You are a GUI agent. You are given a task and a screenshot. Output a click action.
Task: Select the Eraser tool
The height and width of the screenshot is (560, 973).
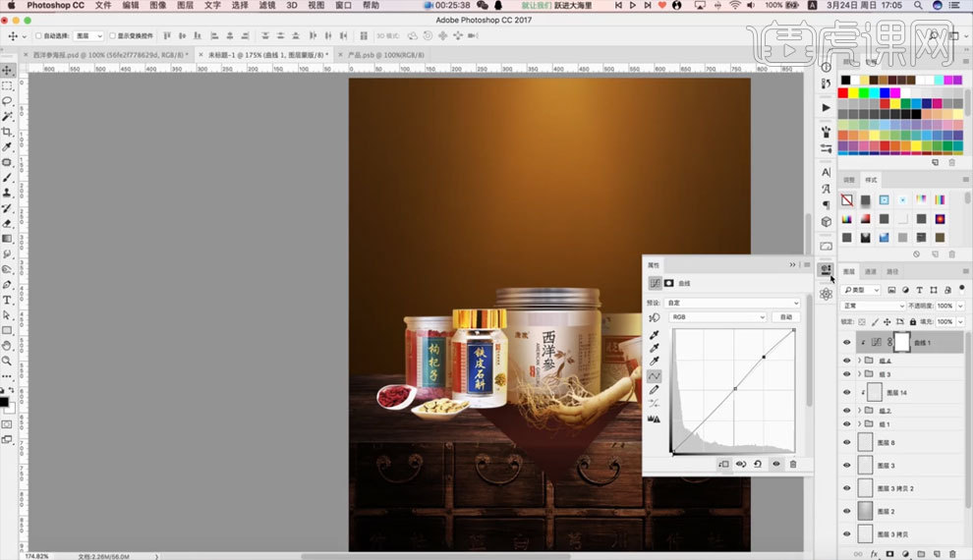pos(7,223)
